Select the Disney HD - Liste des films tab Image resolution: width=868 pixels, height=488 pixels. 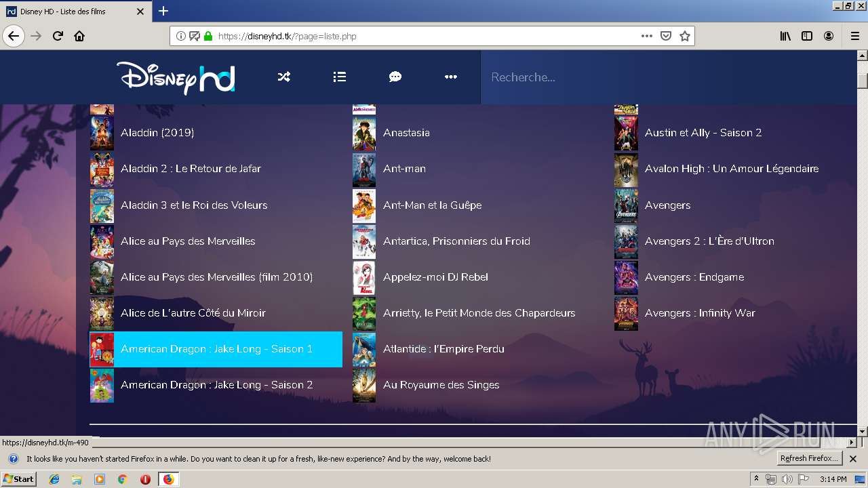coord(75,12)
